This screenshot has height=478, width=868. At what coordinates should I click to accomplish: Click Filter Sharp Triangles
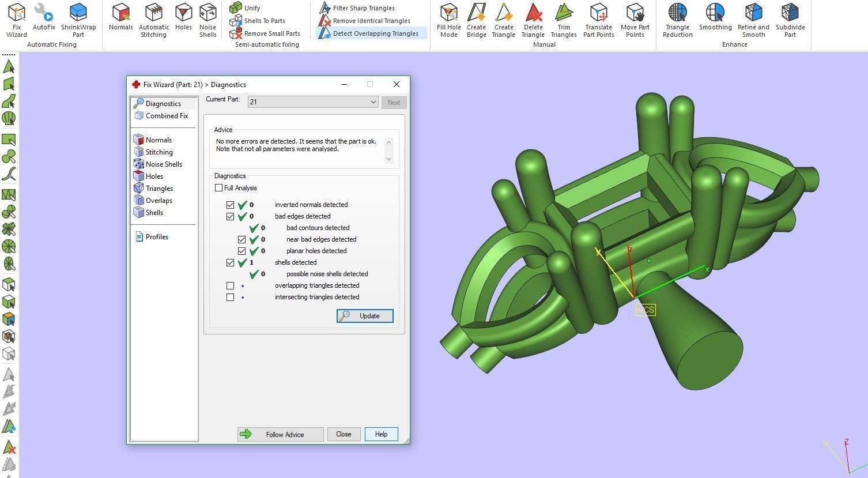(x=357, y=8)
